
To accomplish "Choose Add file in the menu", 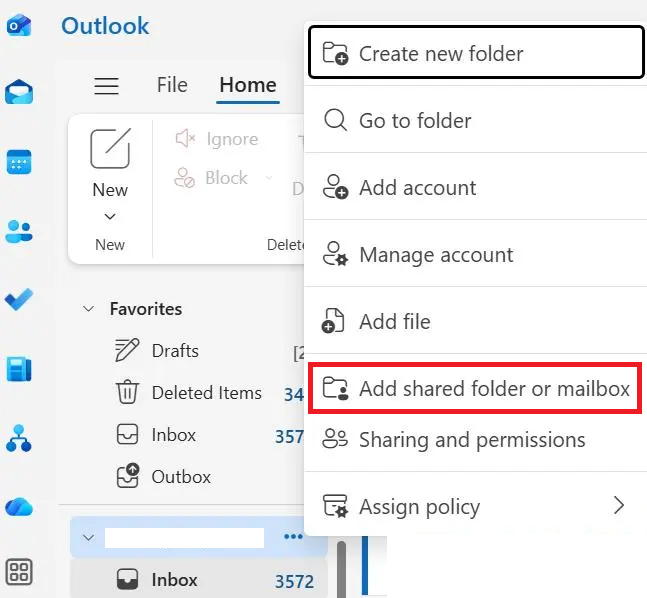I will click(475, 321).
